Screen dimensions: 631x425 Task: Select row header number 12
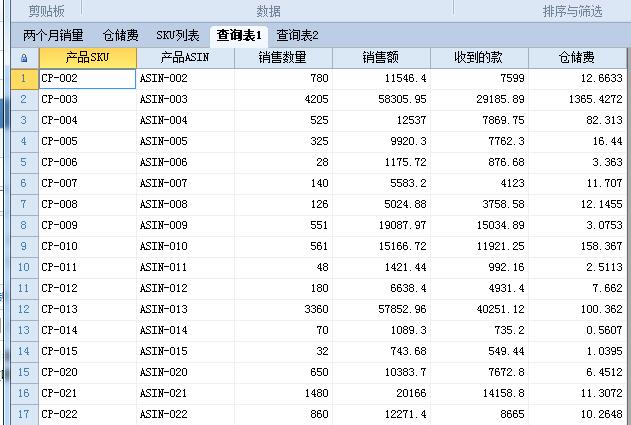[22, 309]
